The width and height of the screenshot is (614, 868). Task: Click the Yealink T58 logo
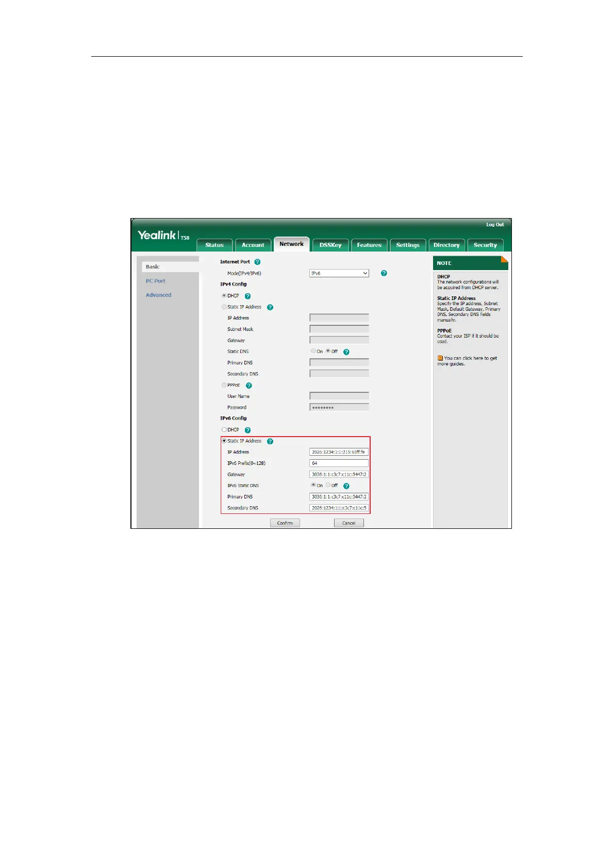tap(163, 236)
